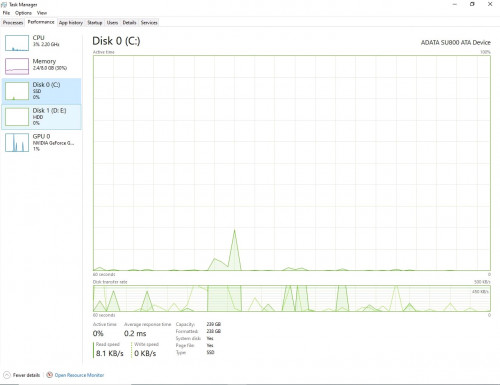Open the File menu
Viewport: 500px width, 385px height.
[6, 13]
